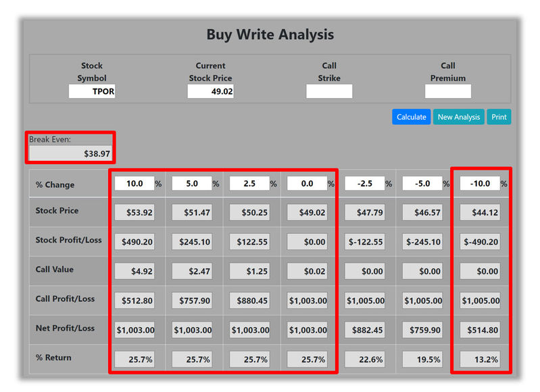Start a New Analysis
540x392 pixels.
458,117
